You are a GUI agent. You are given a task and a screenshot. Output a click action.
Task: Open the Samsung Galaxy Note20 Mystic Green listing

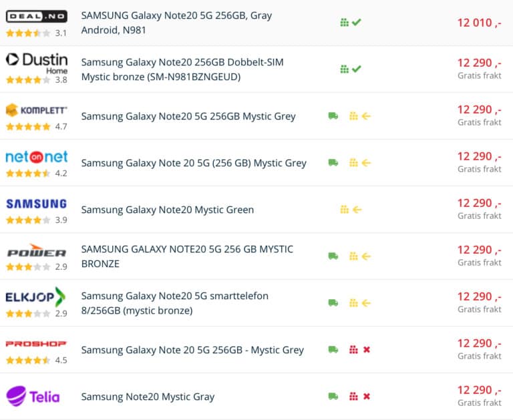coord(167,210)
